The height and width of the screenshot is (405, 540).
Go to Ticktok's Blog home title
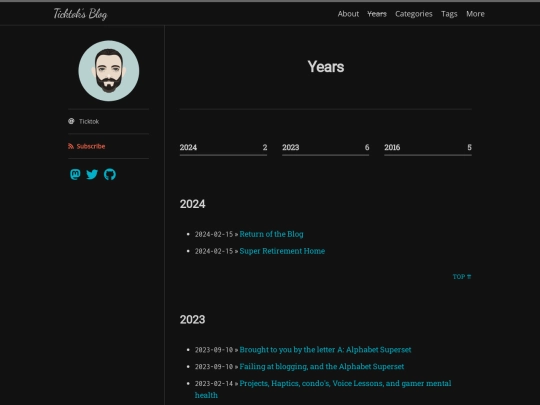(80, 14)
